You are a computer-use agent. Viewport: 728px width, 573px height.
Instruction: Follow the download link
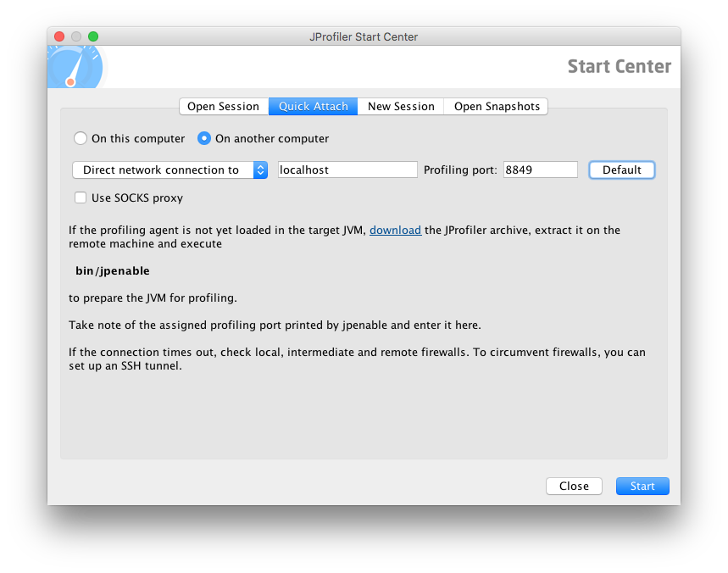(x=395, y=230)
